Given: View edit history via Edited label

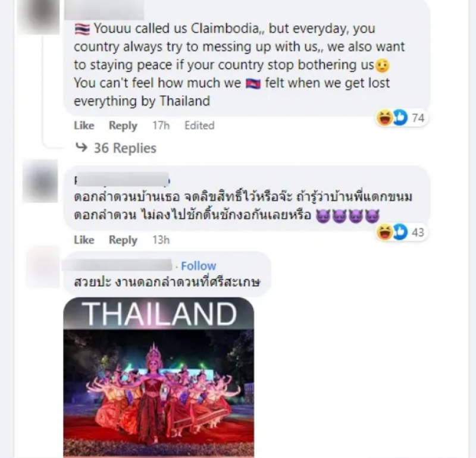Looking at the screenshot, I should (199, 126).
